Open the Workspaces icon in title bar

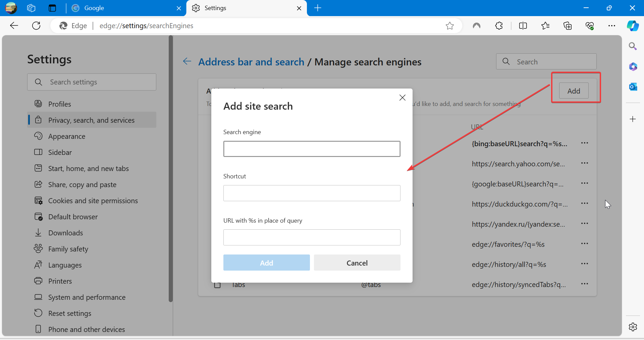31,8
